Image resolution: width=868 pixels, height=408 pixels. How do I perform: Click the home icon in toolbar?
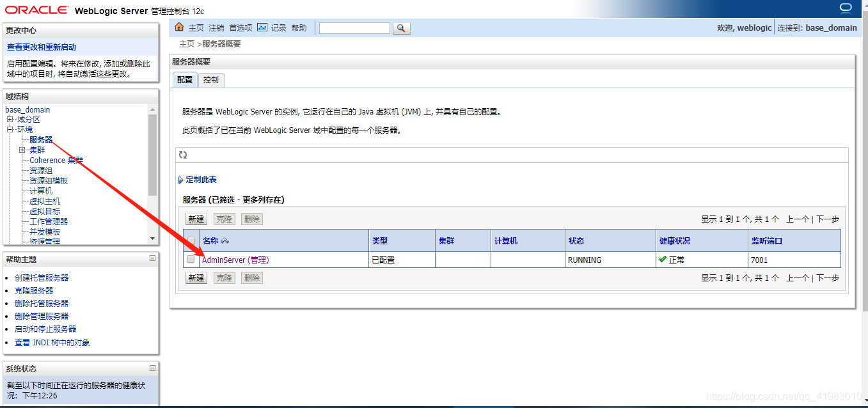(179, 27)
